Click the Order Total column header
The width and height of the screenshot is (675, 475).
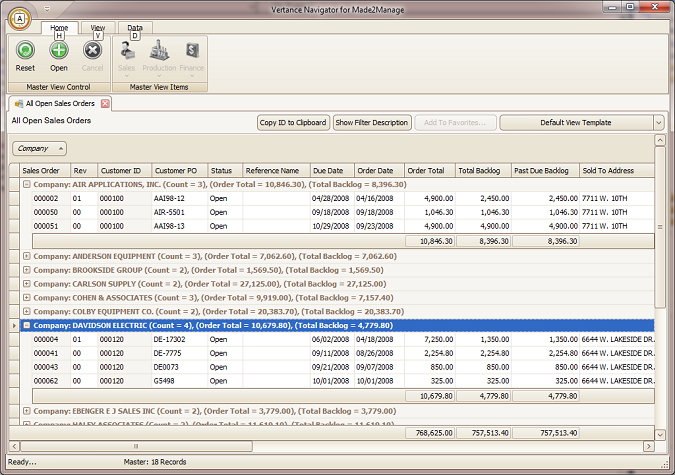(430, 171)
